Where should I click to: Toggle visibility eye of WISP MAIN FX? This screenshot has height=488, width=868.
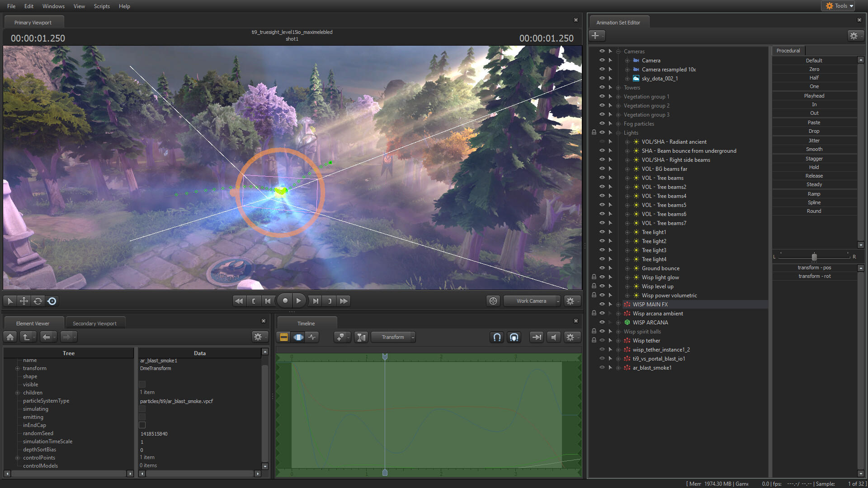pos(602,304)
